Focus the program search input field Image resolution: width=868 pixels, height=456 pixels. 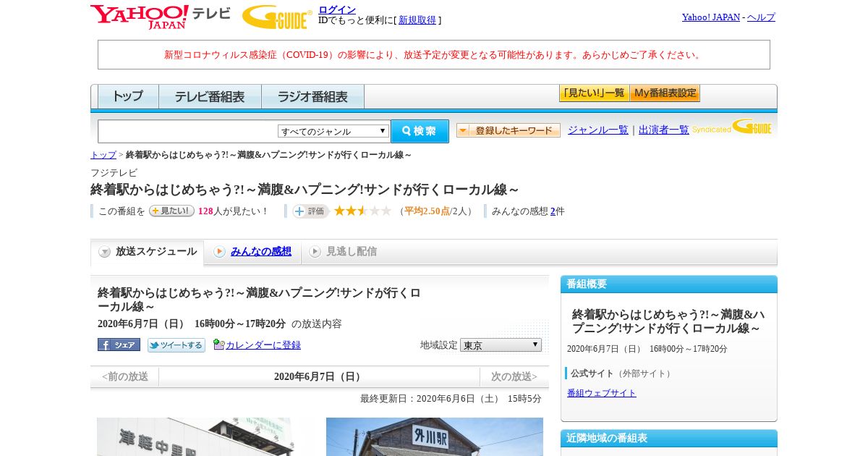pos(188,131)
